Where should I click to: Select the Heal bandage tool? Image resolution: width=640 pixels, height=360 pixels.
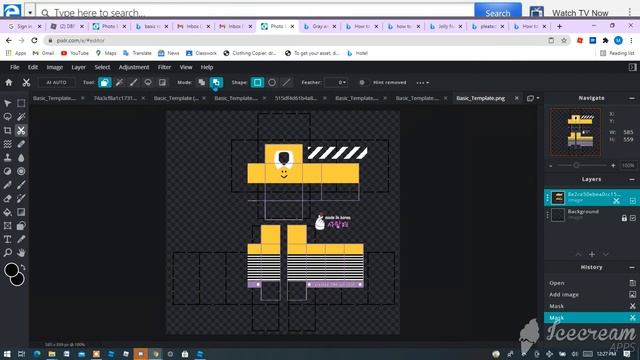click(21, 144)
